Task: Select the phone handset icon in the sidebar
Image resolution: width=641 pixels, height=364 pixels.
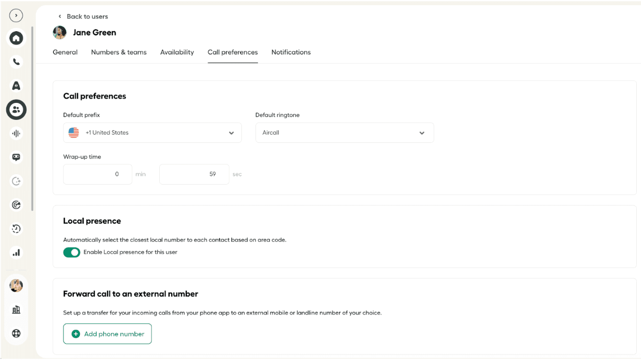Action: pos(16,62)
